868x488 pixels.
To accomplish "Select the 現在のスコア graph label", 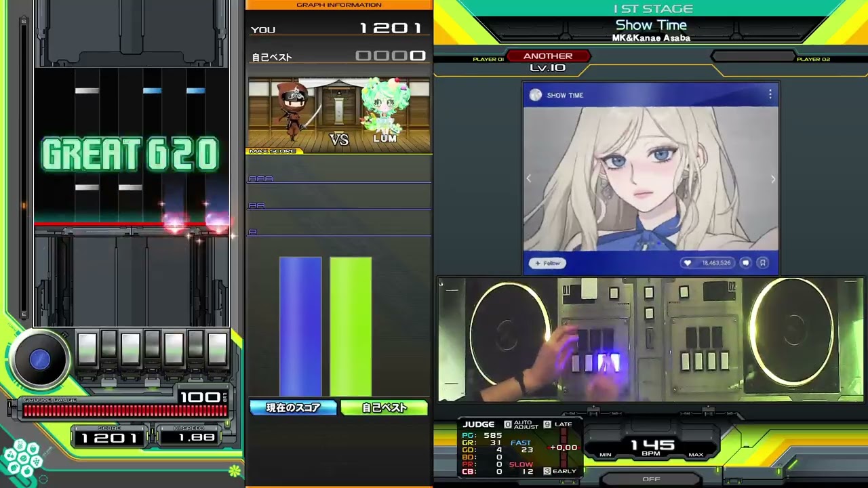I will point(293,407).
